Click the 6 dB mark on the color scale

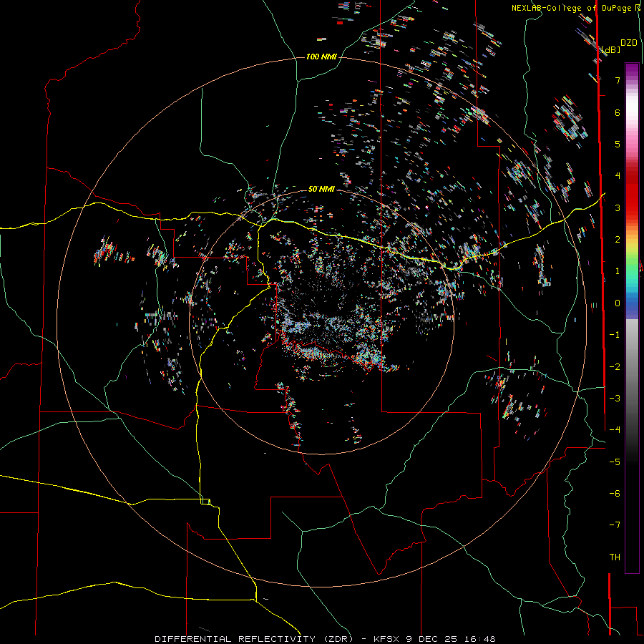click(x=618, y=112)
